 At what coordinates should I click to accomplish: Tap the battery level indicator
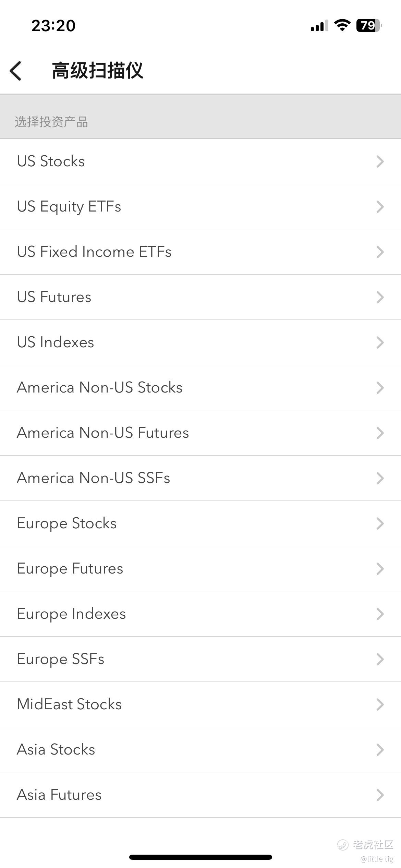(x=369, y=25)
